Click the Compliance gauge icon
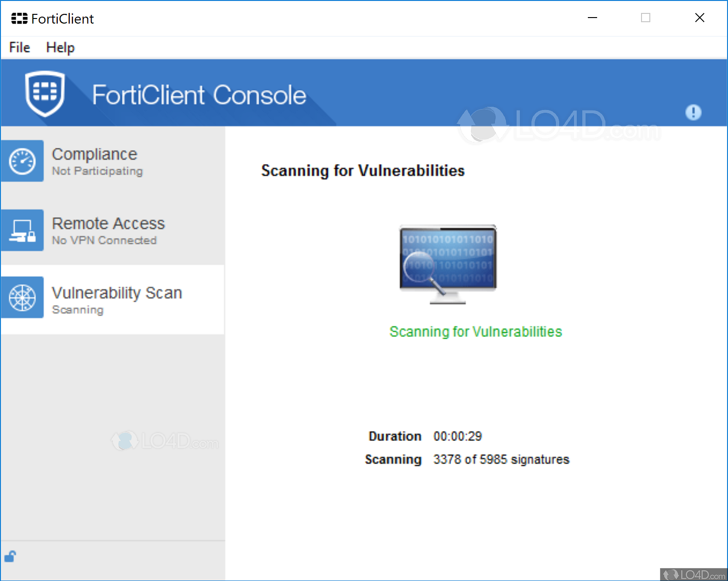 [22, 161]
